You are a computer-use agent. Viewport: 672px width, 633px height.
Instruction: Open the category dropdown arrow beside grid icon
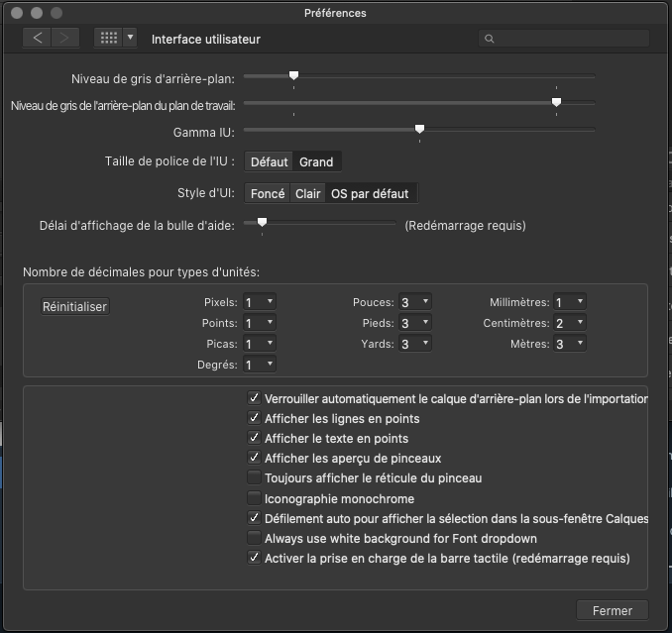pos(130,38)
